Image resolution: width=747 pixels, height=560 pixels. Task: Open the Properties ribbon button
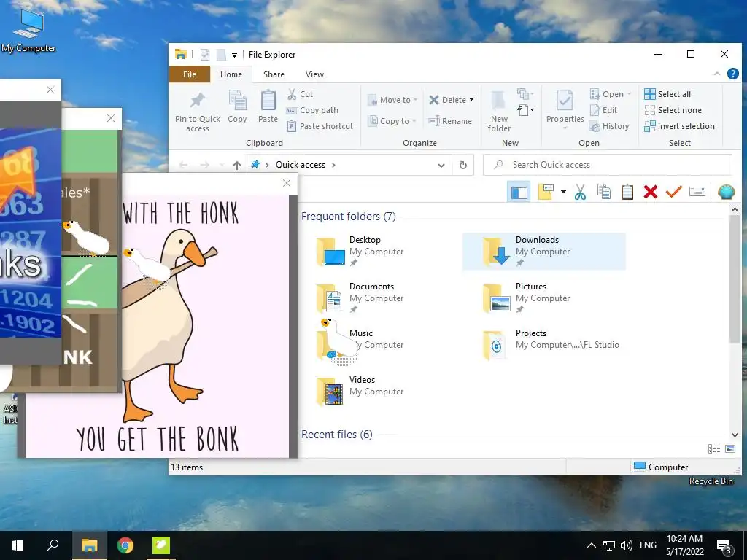coord(565,109)
